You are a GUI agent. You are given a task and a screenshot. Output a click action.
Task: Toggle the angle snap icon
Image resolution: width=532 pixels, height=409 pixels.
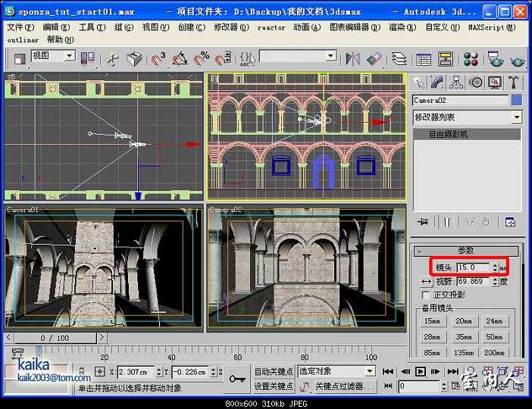(180, 59)
